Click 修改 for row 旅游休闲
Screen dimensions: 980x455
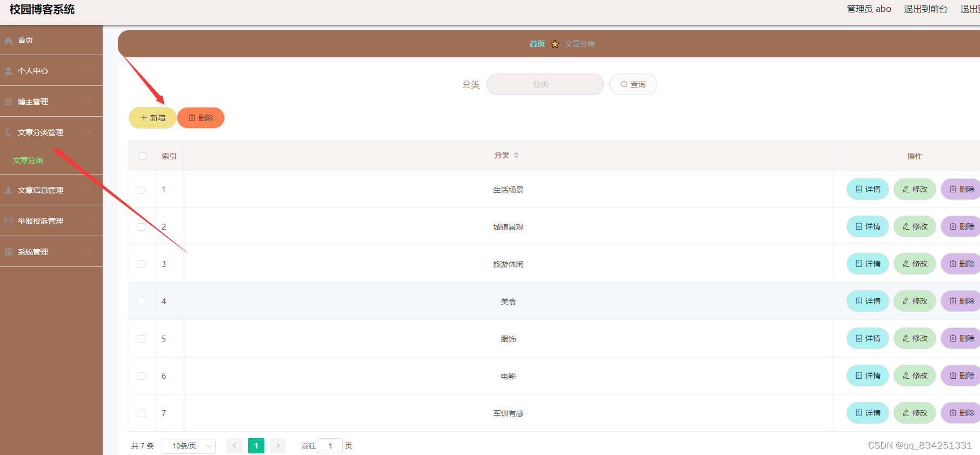pyautogui.click(x=915, y=264)
